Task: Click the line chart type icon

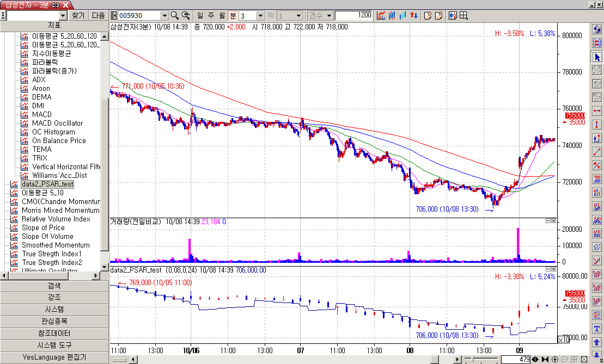Action: (x=381, y=16)
